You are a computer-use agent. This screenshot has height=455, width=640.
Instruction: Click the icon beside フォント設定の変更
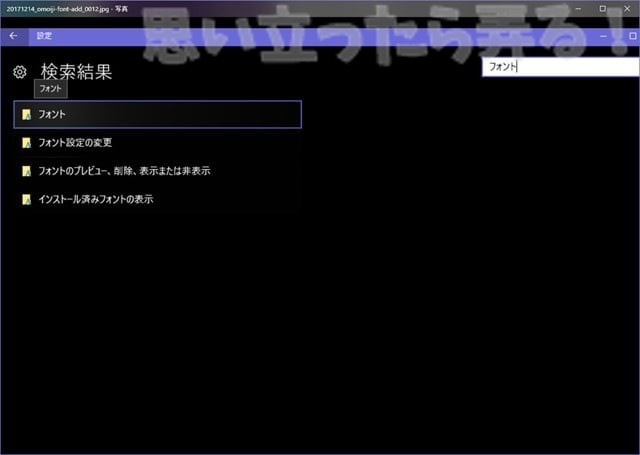[27, 143]
